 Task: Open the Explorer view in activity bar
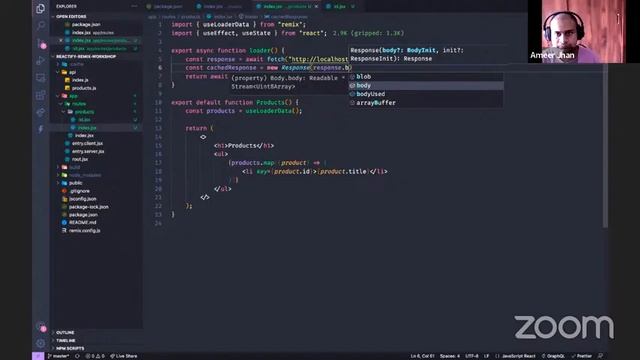click(x=40, y=8)
